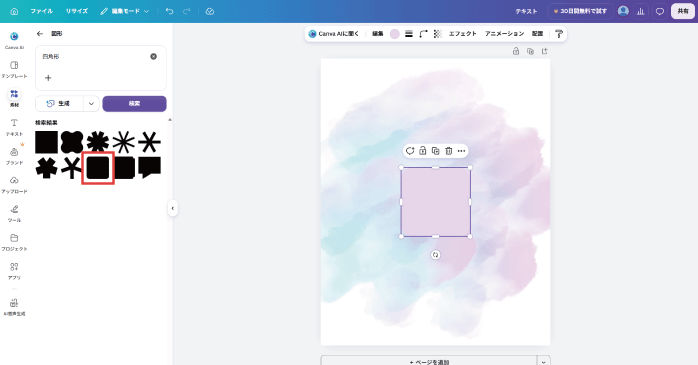Select the four-lobed clover shape
The image size is (698, 365).
(x=72, y=142)
